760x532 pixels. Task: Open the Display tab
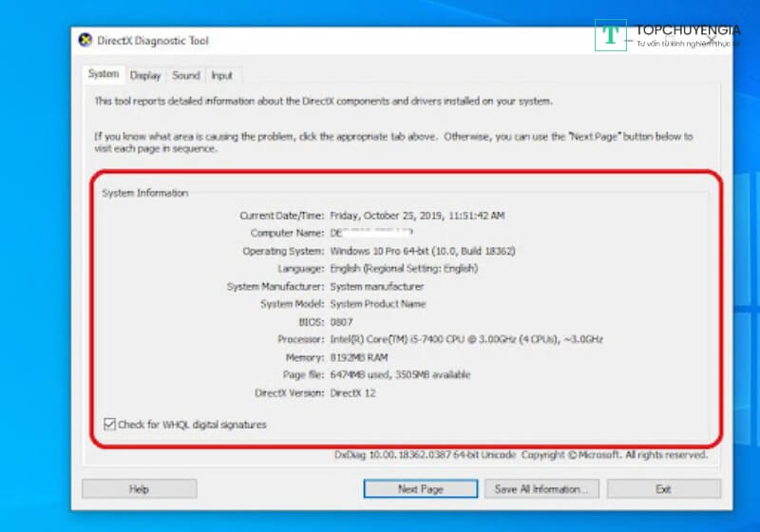point(145,75)
